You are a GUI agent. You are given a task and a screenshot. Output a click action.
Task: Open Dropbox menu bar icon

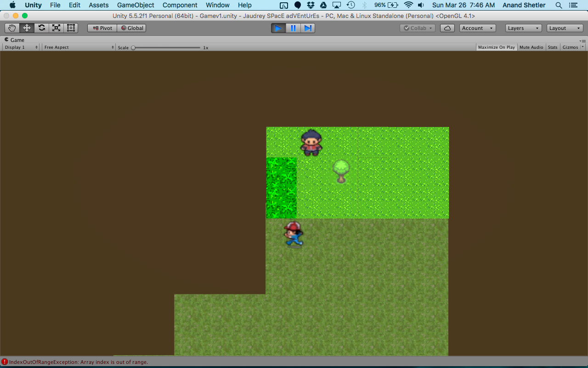(x=311, y=5)
